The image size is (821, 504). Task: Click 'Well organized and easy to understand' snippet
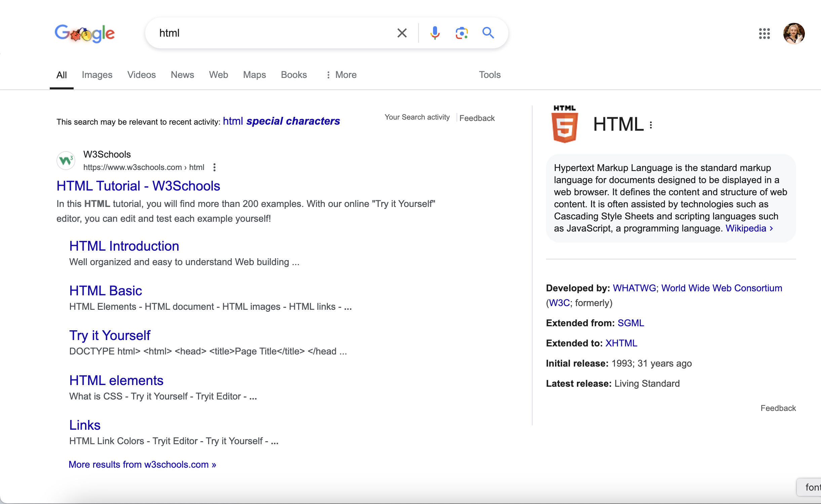(x=184, y=262)
